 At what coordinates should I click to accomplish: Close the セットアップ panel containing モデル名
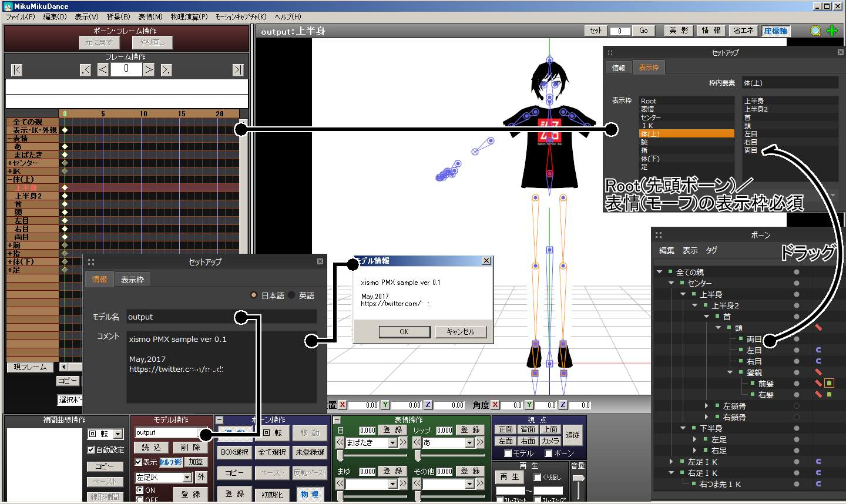point(320,261)
